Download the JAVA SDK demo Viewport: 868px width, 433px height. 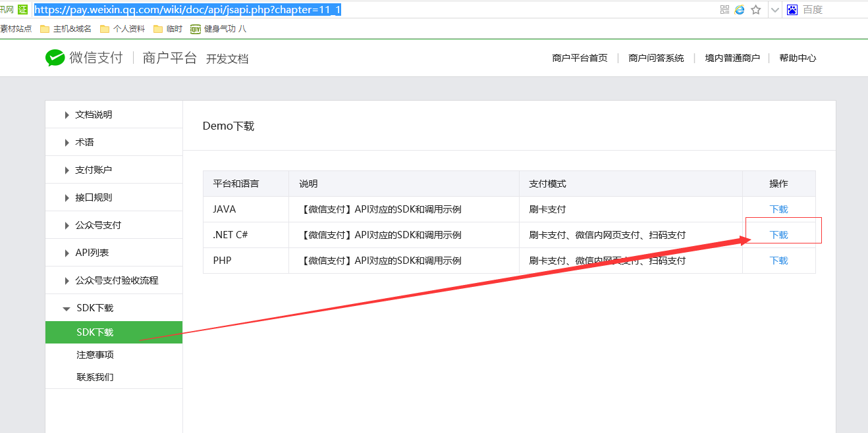pos(778,209)
